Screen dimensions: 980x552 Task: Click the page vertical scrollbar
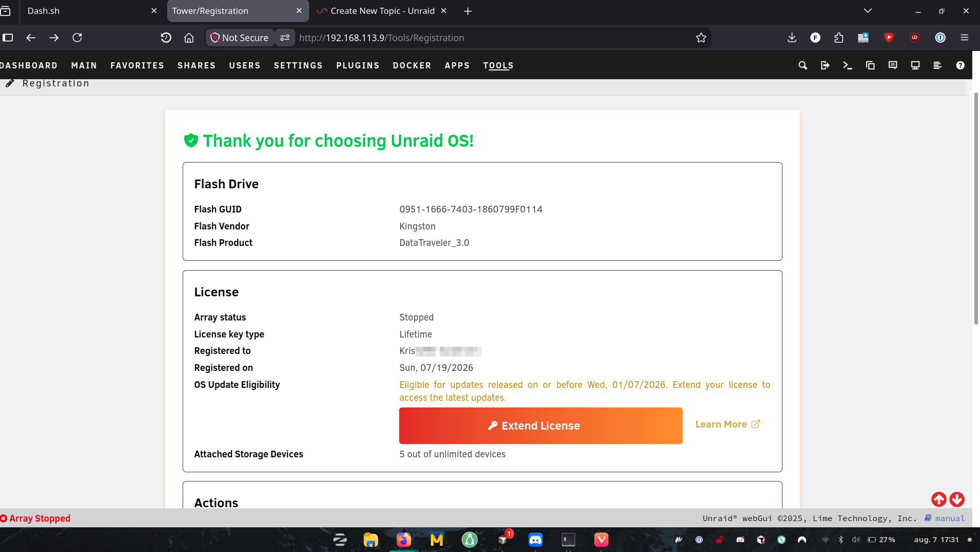(976, 208)
